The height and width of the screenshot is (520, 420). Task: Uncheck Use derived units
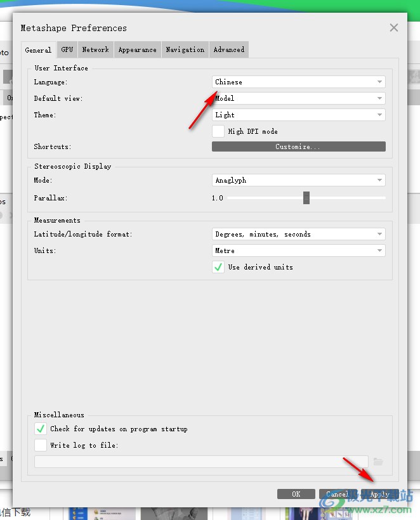click(x=218, y=268)
